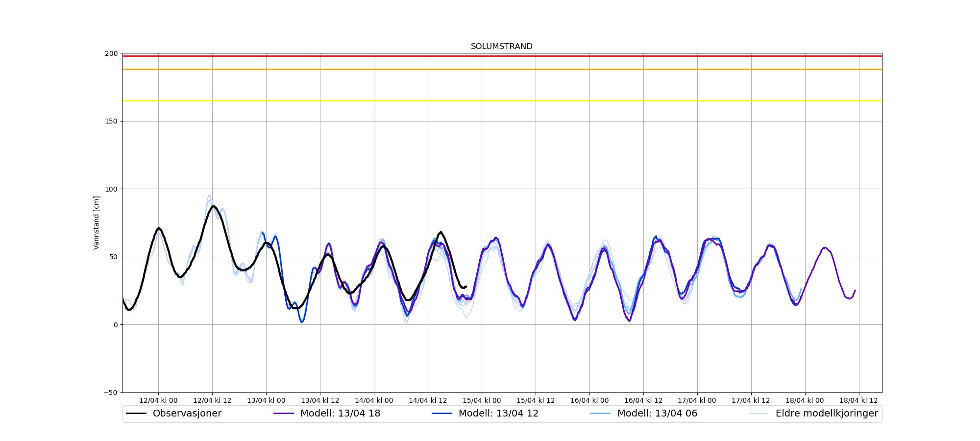
Task: Click the Eldre modellkjoringer legend label
Action: (x=827, y=414)
